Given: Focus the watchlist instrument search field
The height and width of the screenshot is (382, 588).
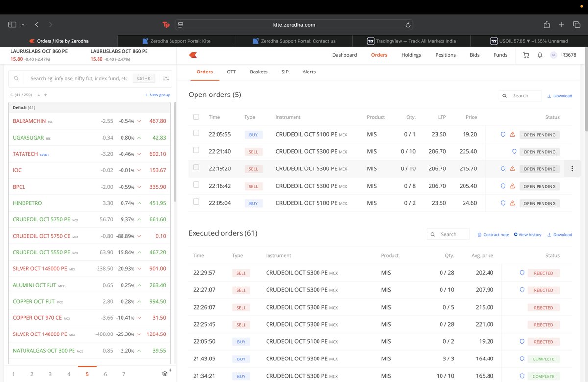Looking at the screenshot, I should point(78,78).
